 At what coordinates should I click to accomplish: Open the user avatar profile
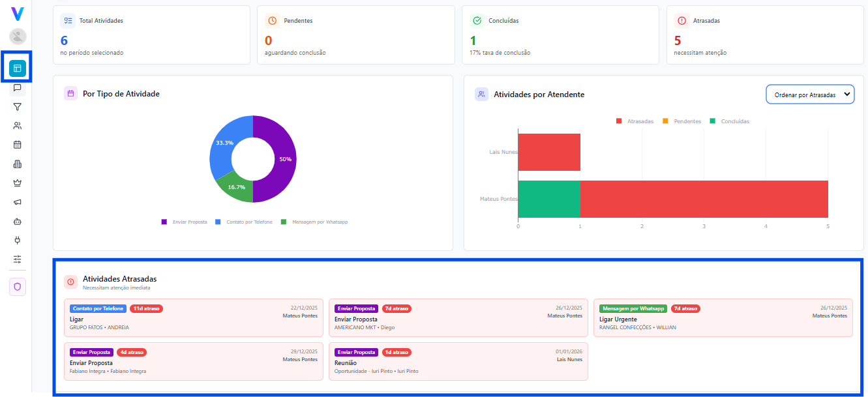[x=18, y=37]
